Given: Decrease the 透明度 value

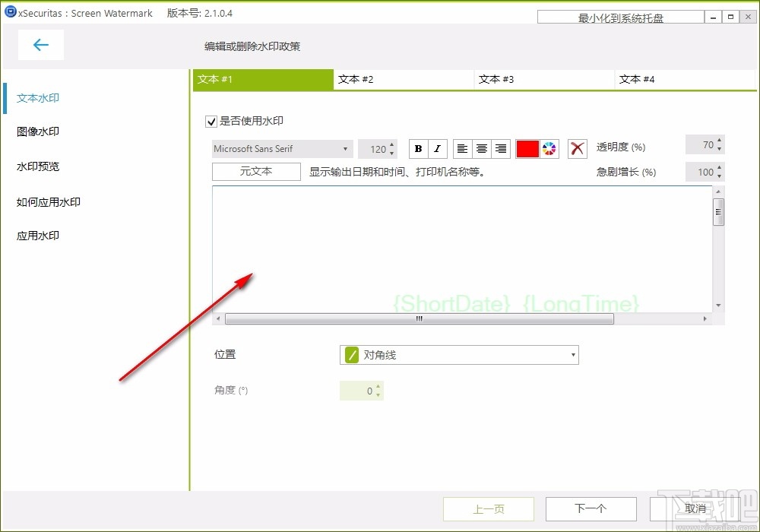Looking at the screenshot, I should tap(719, 149).
